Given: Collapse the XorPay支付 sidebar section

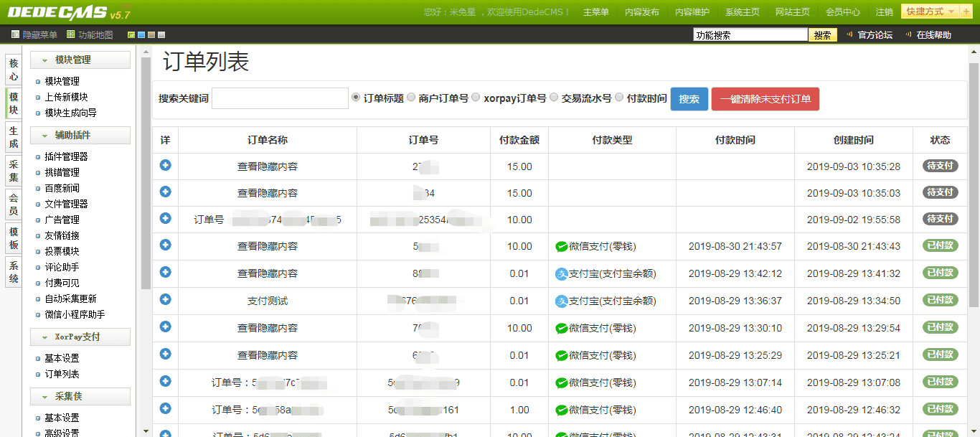Looking at the screenshot, I should [x=80, y=337].
